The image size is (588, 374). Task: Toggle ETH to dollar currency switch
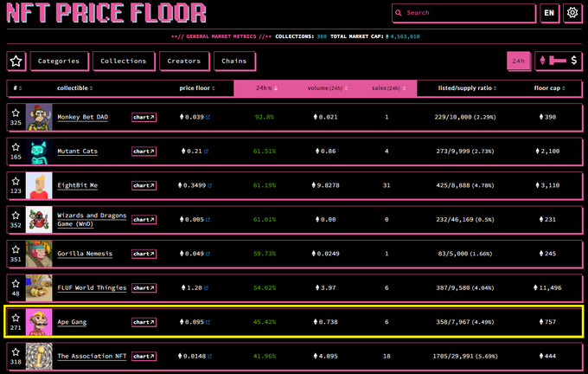tap(558, 61)
